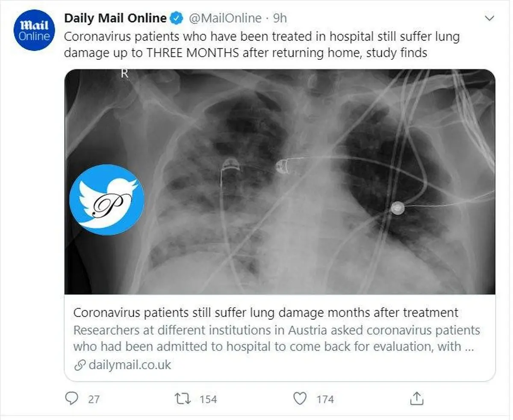
Task: Click the Mail Online profile avatar
Action: click(35, 30)
